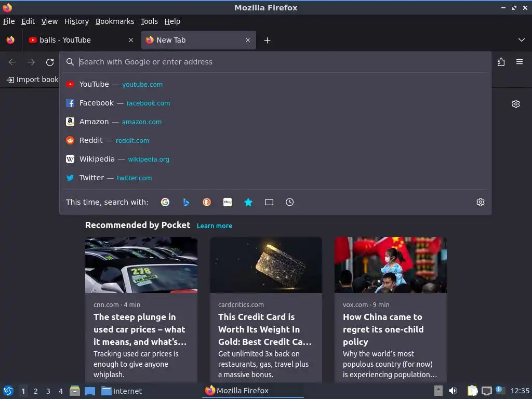Click the 12:35 taskbar clock

520,391
